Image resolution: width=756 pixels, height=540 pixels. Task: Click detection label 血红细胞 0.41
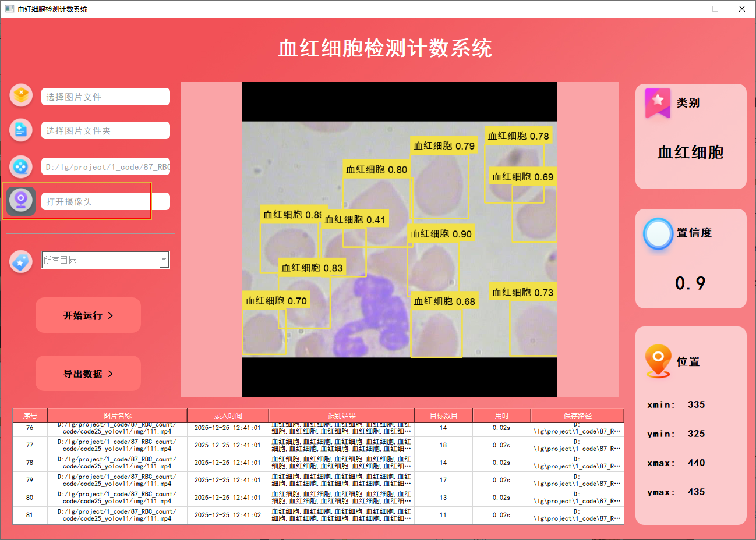355,219
